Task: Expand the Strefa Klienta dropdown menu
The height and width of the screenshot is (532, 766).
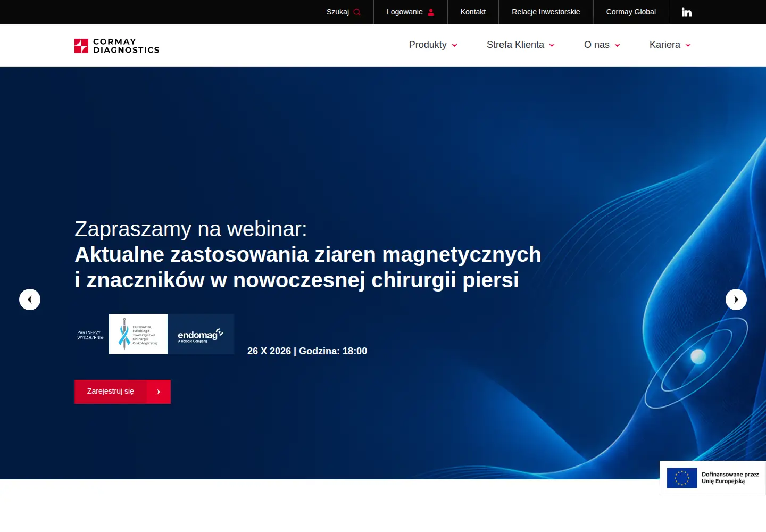Action: click(521, 45)
